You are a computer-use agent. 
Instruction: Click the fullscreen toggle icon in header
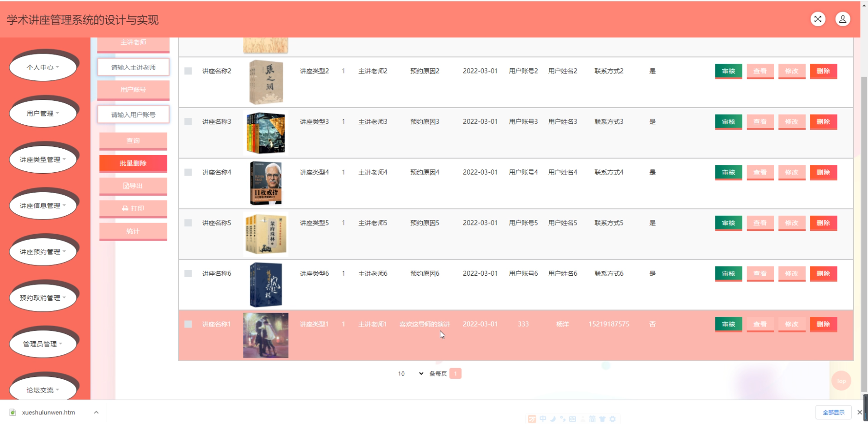tap(818, 19)
